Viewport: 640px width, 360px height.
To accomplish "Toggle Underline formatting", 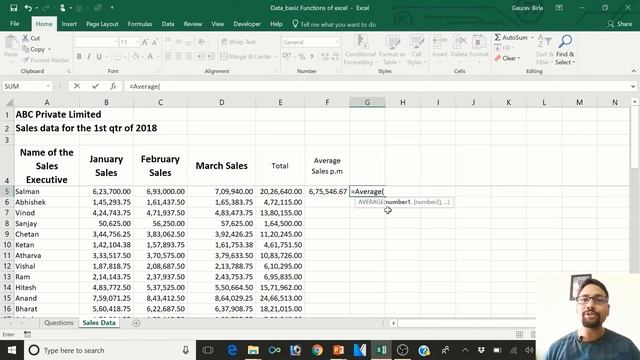I will (x=99, y=56).
